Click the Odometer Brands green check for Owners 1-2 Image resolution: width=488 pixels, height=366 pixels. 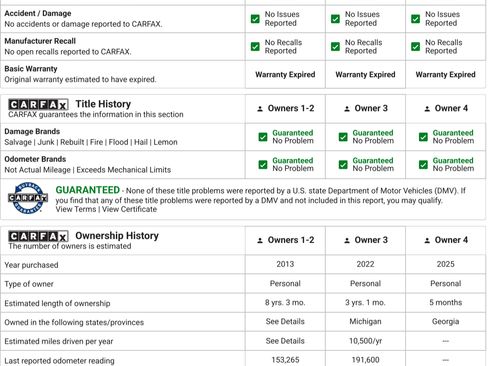(263, 165)
